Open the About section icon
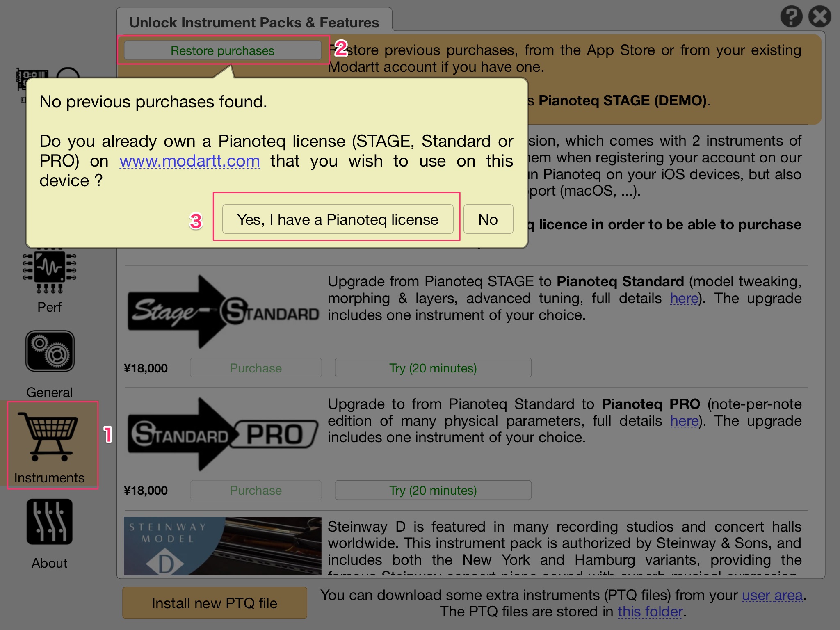 pyautogui.click(x=49, y=522)
